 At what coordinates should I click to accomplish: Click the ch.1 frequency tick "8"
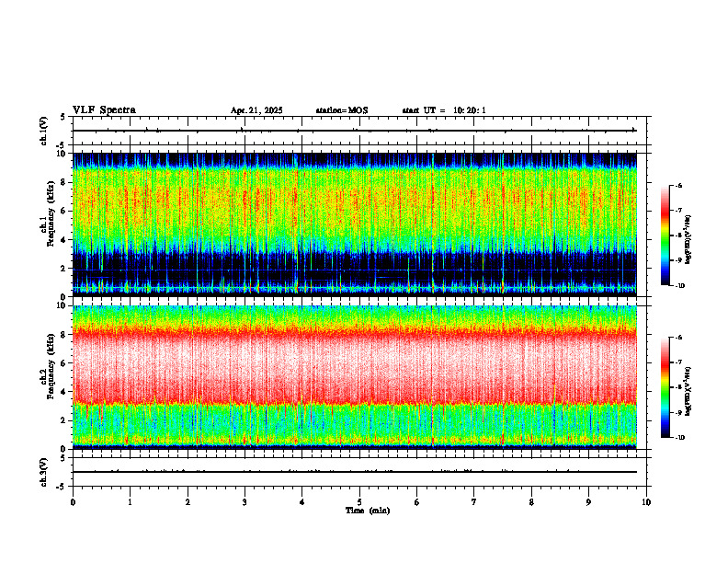64,182
